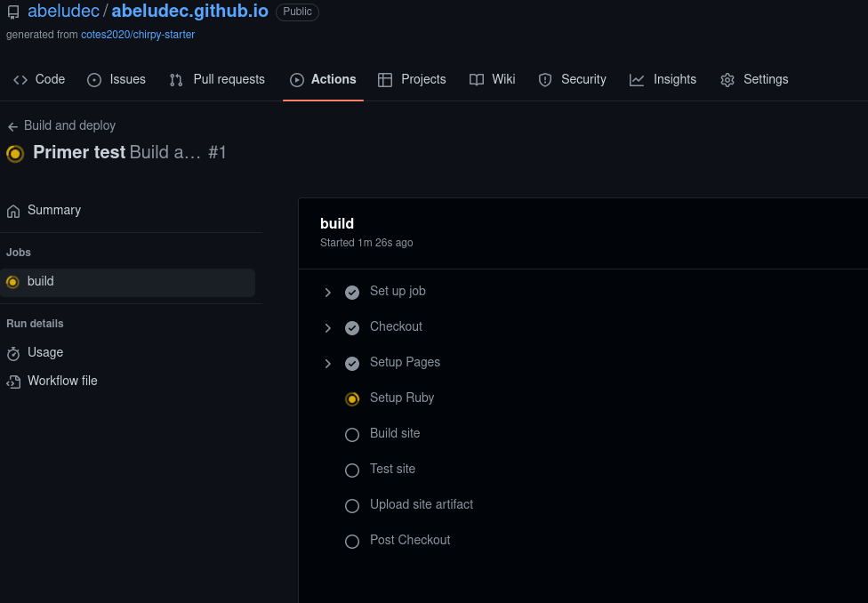Click the abeludec.github.io repository link

189,12
